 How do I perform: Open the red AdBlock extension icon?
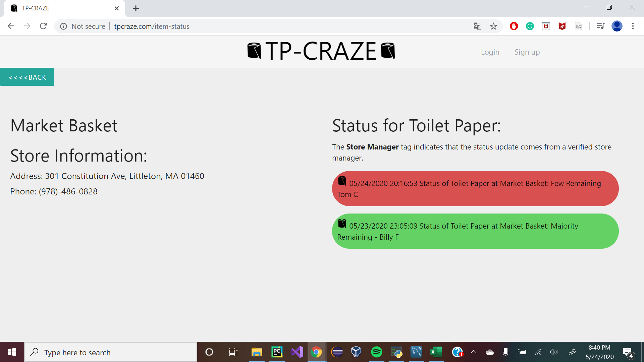[514, 26]
